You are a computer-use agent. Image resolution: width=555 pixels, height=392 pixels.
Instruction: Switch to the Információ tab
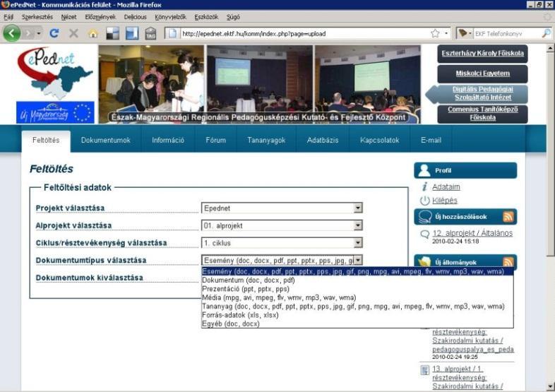tap(168, 141)
